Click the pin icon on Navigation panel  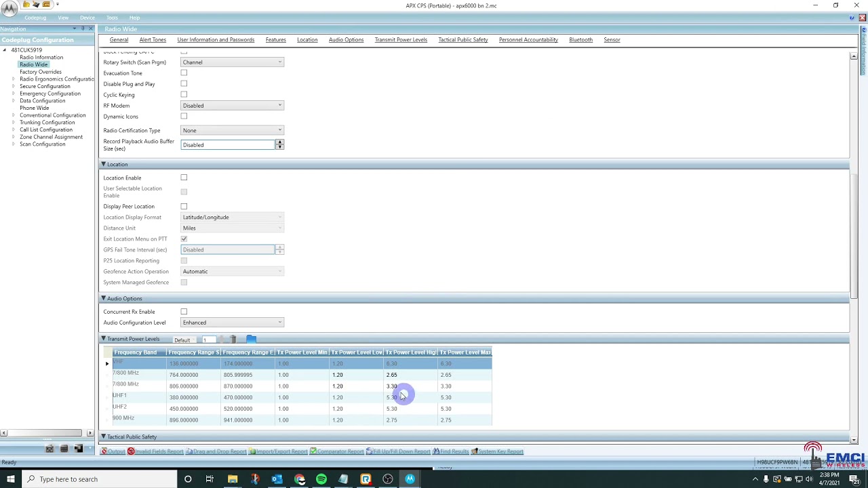click(83, 28)
